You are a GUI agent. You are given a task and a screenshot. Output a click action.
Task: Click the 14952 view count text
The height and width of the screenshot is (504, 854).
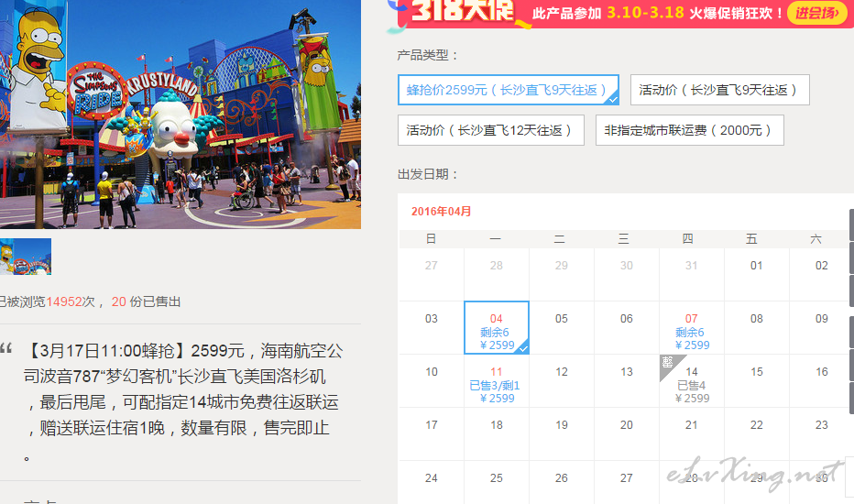click(x=64, y=301)
